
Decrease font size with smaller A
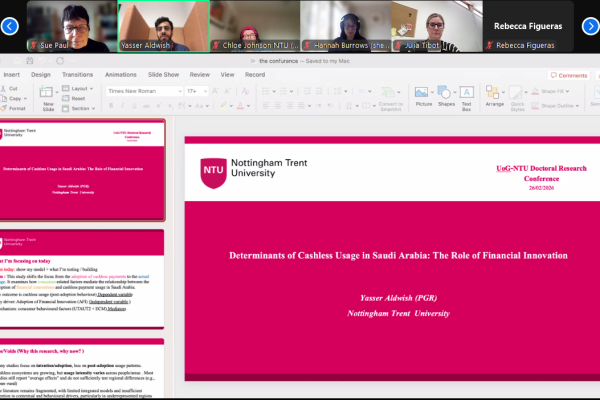point(227,91)
